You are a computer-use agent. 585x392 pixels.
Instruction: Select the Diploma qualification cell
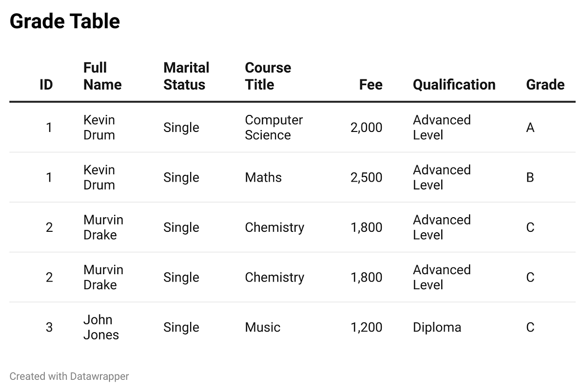point(437,327)
